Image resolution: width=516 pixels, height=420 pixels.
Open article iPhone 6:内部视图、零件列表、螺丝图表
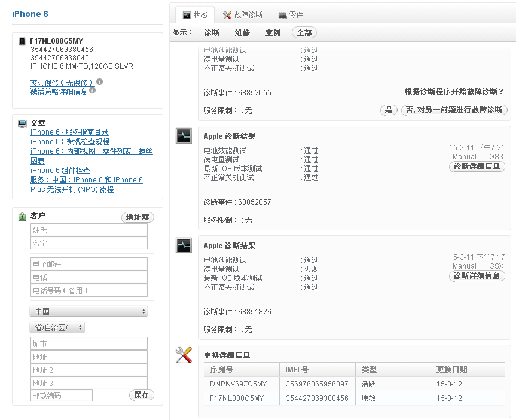coord(91,156)
